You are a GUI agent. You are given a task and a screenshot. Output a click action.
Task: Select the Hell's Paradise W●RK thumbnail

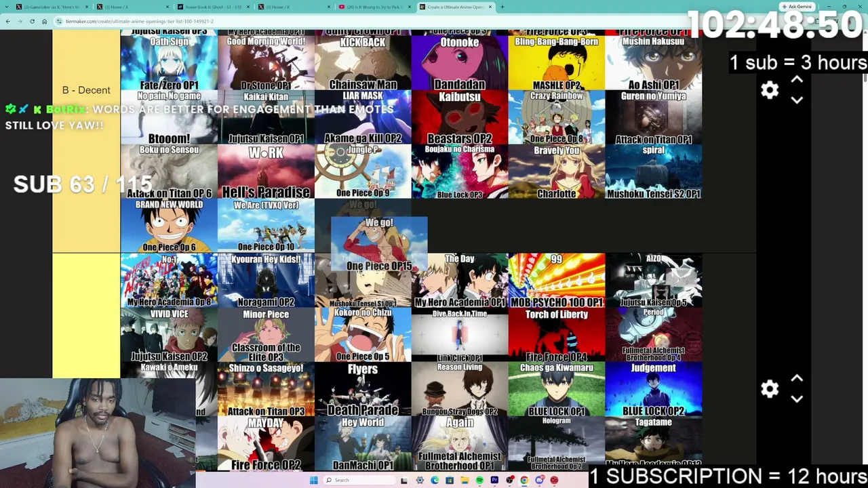(x=266, y=171)
